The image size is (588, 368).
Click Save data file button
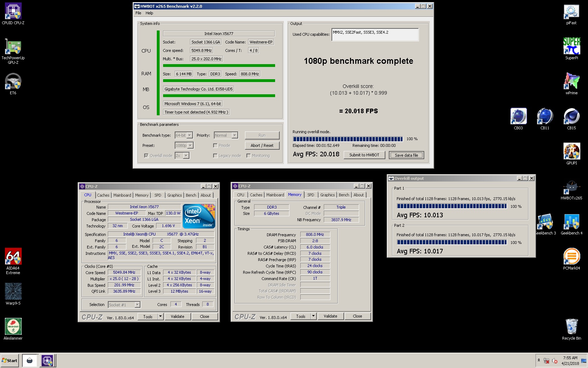(406, 155)
